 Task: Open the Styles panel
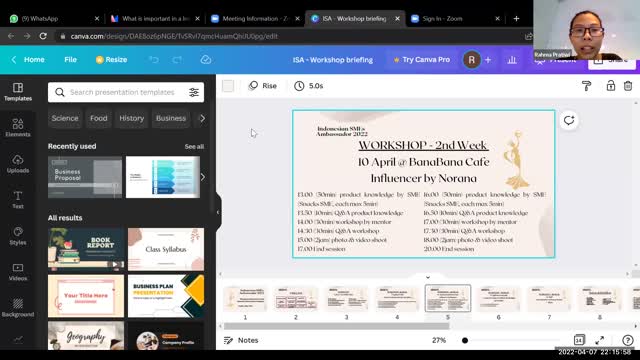18,236
